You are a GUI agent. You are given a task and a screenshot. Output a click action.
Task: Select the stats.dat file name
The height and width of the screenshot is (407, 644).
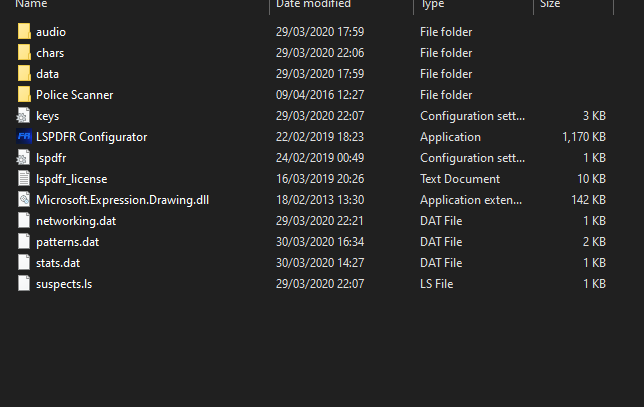click(x=59, y=263)
